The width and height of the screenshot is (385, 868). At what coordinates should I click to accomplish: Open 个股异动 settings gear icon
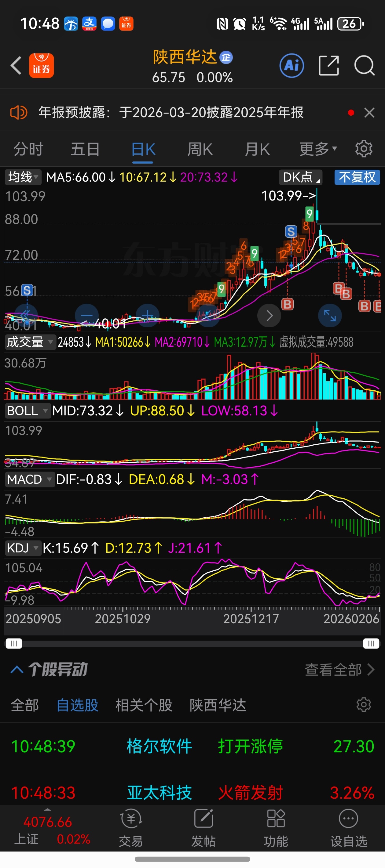pyautogui.click(x=364, y=705)
